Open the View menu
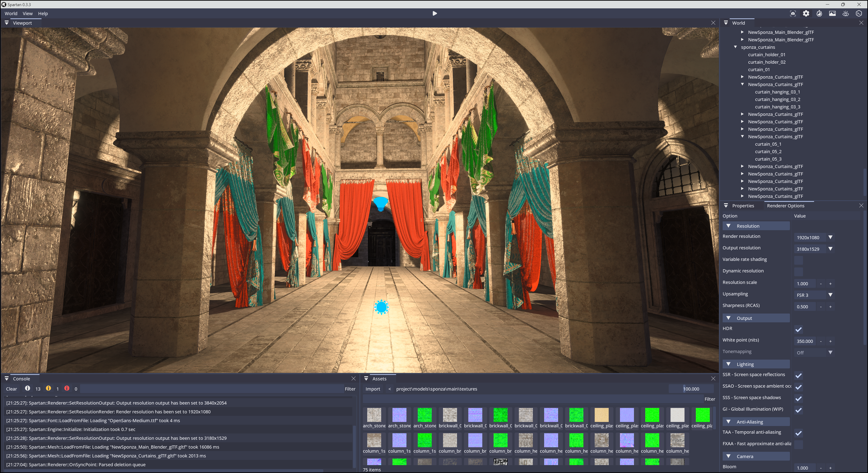 pyautogui.click(x=27, y=14)
